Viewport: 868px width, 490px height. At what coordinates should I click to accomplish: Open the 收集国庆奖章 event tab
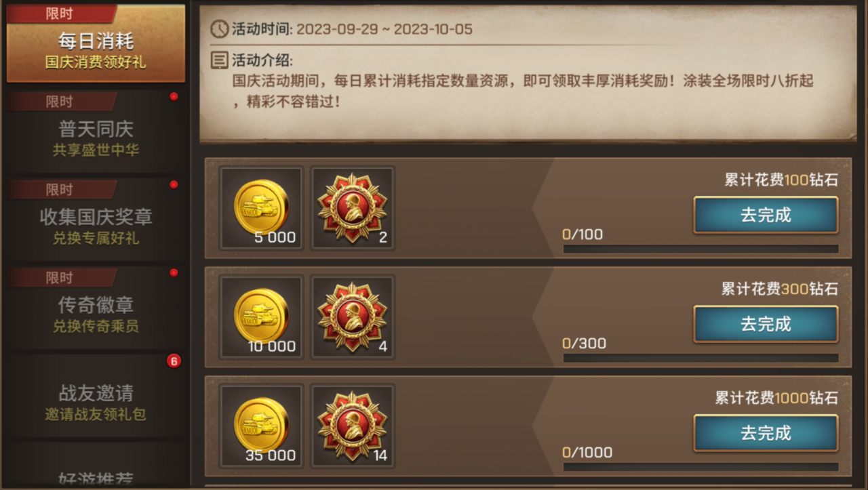click(x=96, y=220)
